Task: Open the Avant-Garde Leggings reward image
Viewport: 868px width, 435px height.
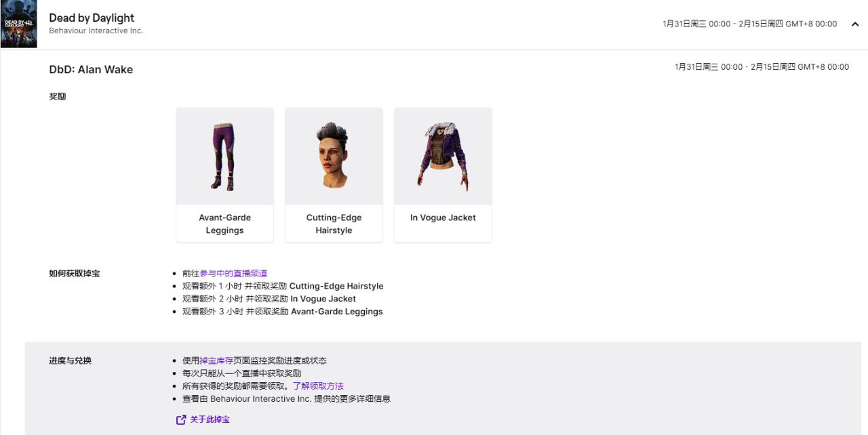Action: click(224, 157)
